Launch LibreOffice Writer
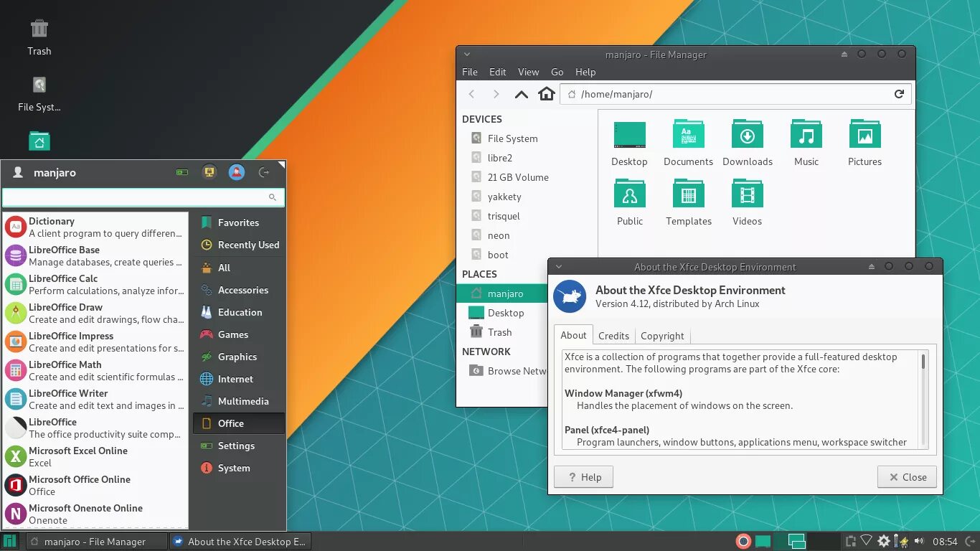 (x=95, y=399)
